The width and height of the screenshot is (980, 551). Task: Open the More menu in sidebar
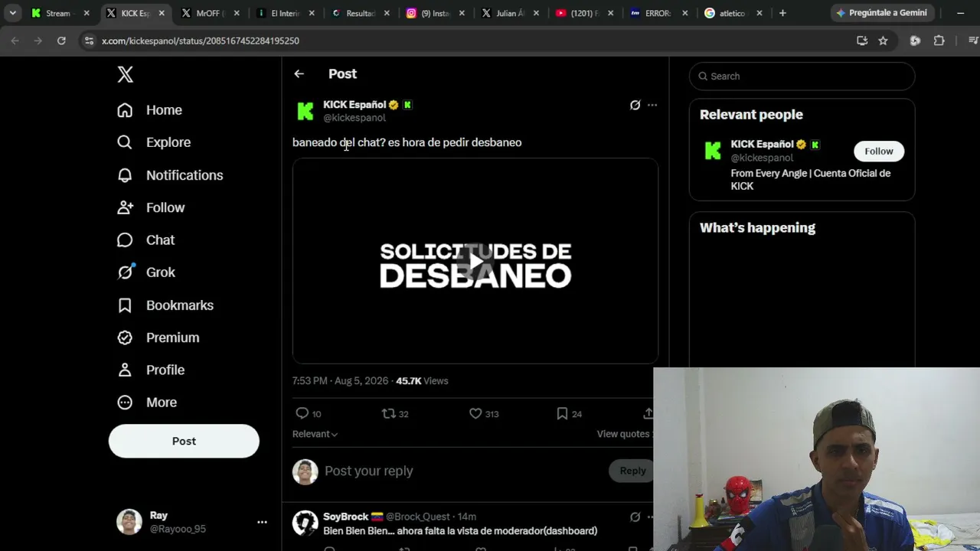click(147, 403)
